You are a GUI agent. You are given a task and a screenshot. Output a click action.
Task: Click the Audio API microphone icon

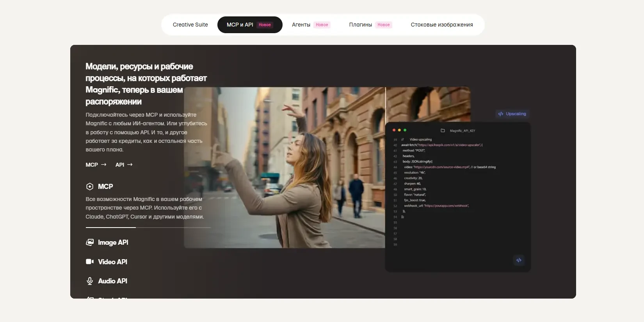point(90,281)
